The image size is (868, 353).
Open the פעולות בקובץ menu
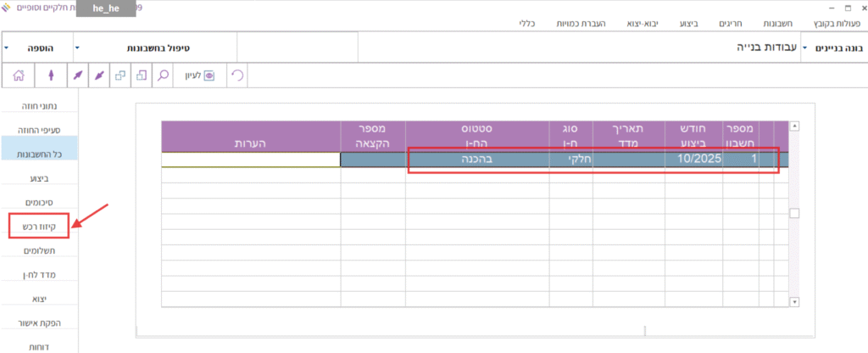(837, 25)
